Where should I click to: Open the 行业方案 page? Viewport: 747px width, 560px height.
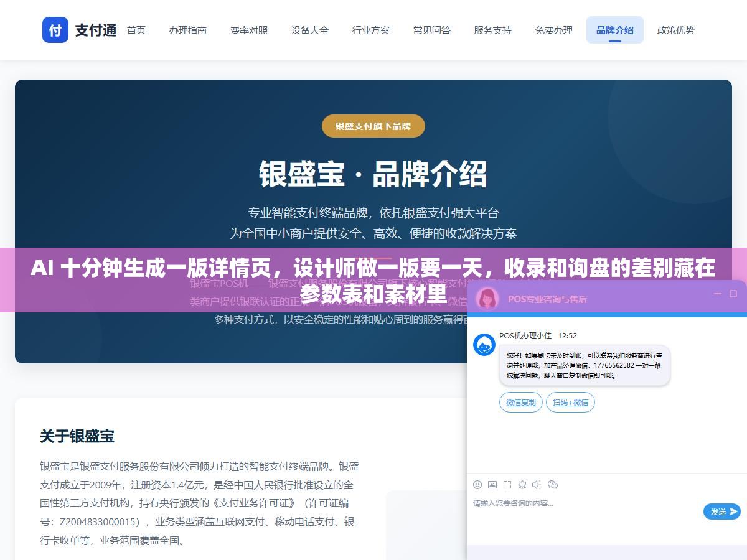[x=370, y=30]
